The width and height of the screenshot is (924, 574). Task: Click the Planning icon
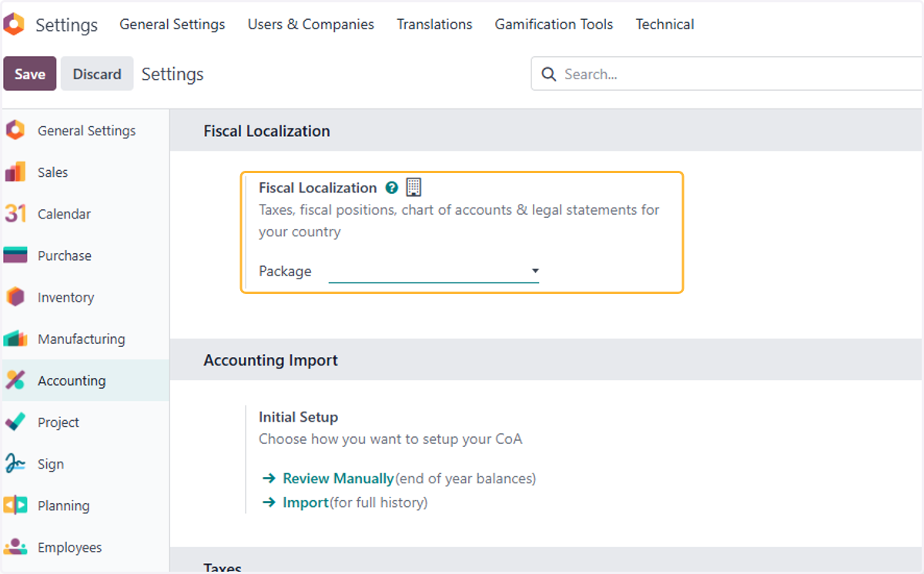(15, 506)
